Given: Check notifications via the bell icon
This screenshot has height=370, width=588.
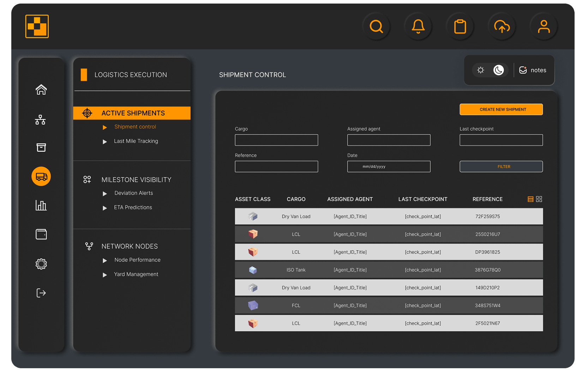Looking at the screenshot, I should (x=418, y=27).
